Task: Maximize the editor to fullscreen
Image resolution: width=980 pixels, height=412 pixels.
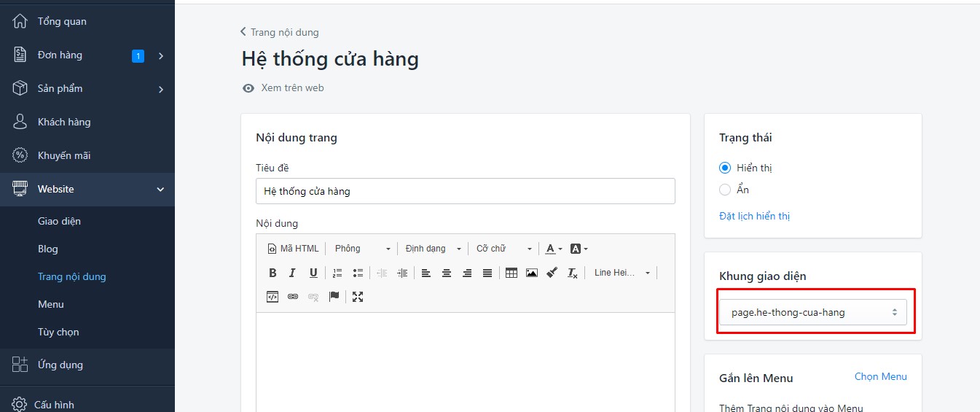Action: coord(358,297)
